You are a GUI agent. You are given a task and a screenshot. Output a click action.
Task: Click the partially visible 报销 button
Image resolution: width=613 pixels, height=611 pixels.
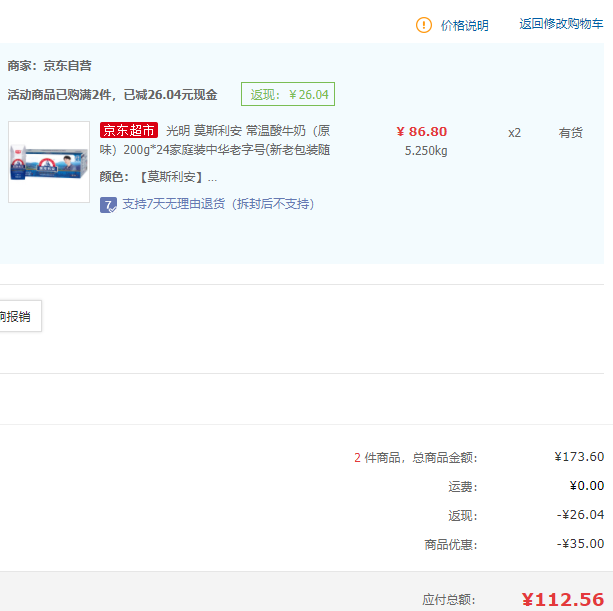16,317
